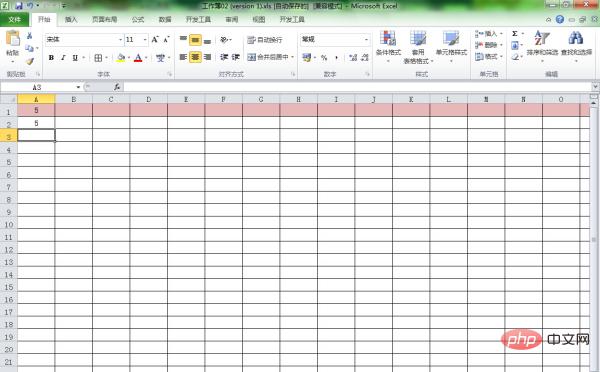
Task: Click the Increase Font Size icon
Action: [x=155, y=39]
